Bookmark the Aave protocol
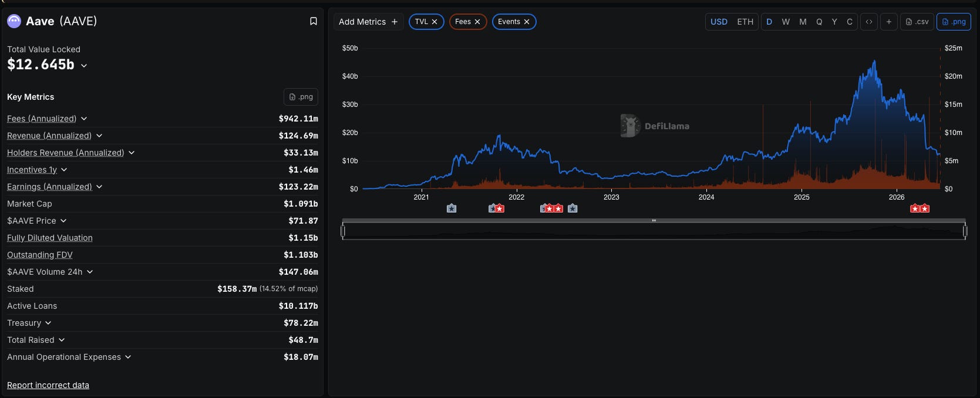 (314, 21)
